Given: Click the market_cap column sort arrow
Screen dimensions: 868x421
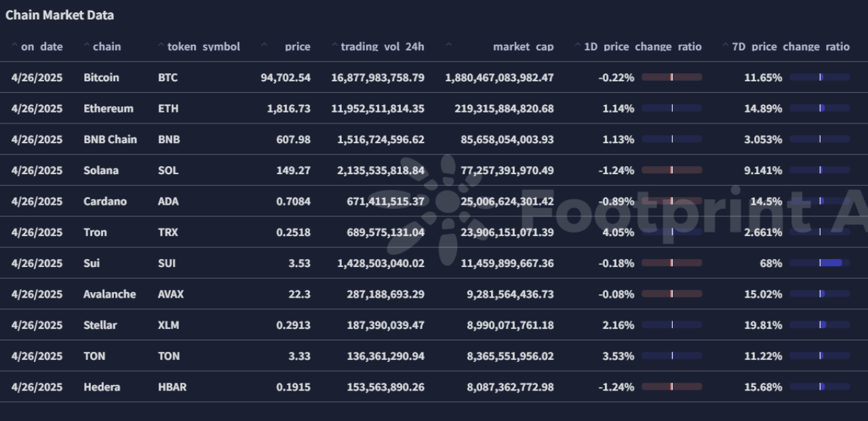Looking at the screenshot, I should pos(448,46).
